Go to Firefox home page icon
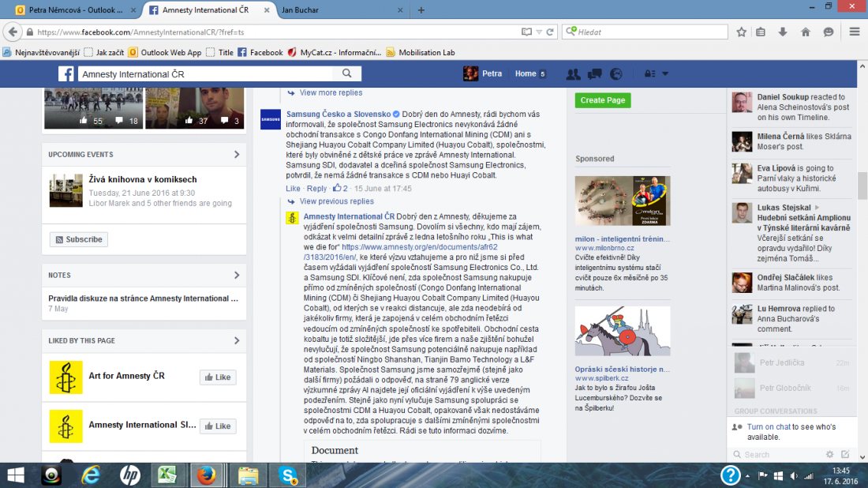The width and height of the screenshot is (868, 488). coord(806,32)
